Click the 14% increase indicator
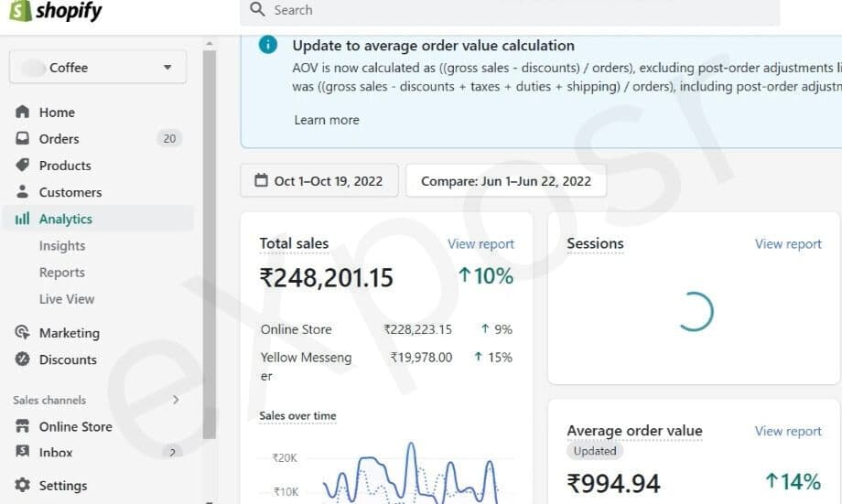 793,482
